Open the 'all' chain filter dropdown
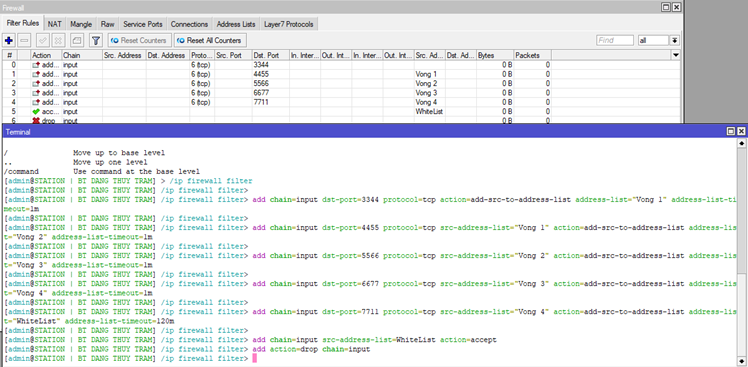Screen dimensions: 748x367 coord(654,41)
